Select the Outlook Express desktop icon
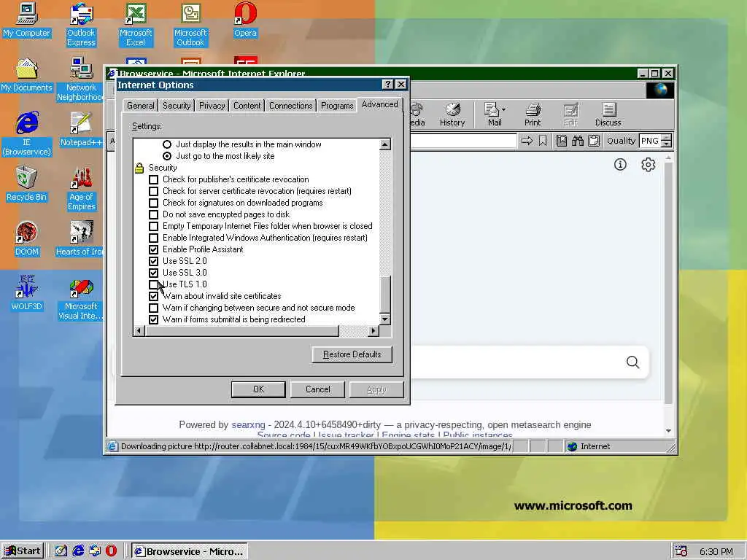 81,25
